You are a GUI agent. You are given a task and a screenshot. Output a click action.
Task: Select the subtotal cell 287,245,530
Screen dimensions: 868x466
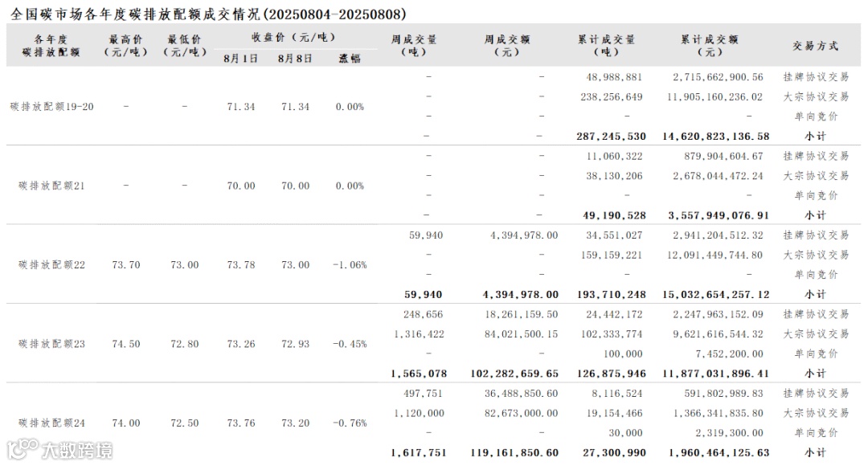pyautogui.click(x=611, y=137)
